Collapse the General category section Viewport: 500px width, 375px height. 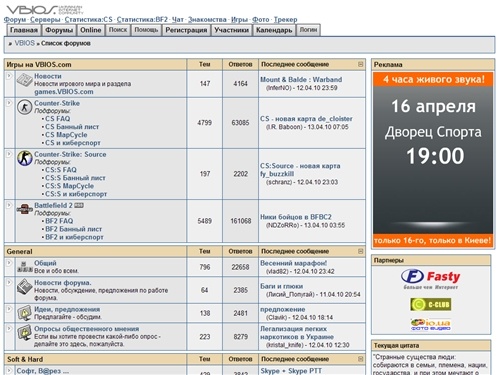click(x=360, y=251)
